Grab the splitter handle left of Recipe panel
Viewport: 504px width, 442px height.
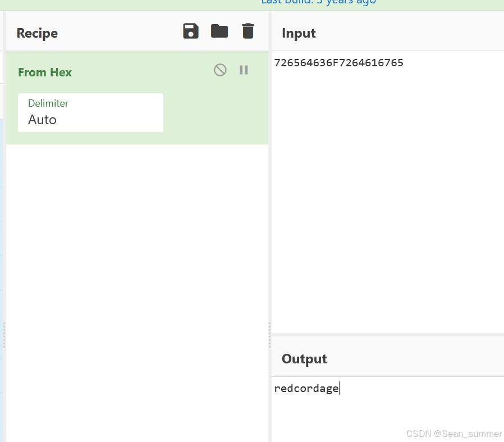(x=4, y=335)
